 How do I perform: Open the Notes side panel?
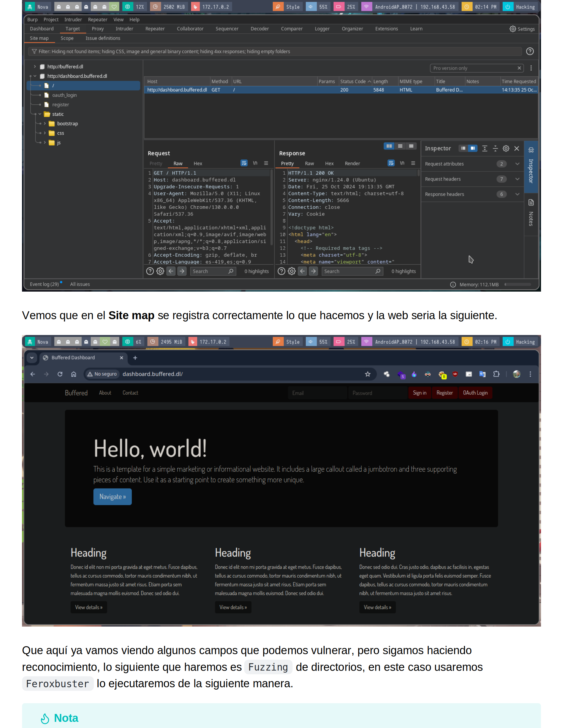click(531, 213)
